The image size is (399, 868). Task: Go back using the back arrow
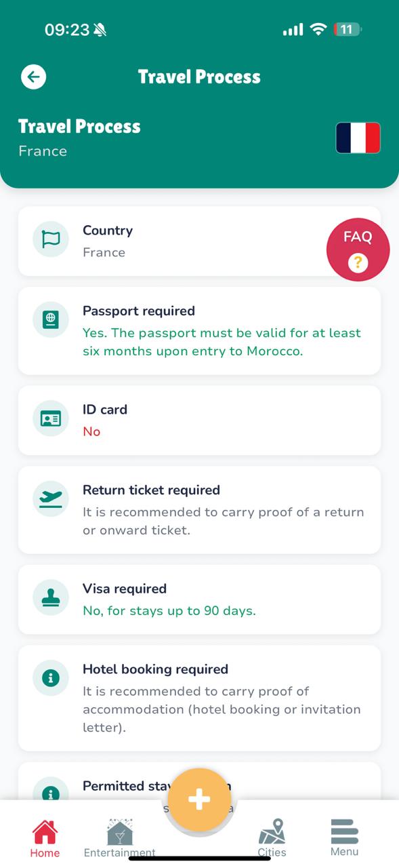(33, 77)
